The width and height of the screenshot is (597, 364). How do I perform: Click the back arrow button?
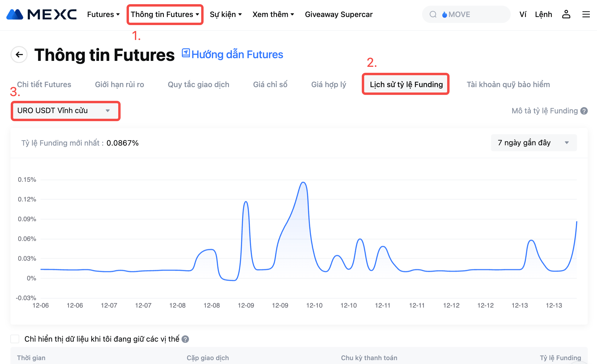pos(19,55)
